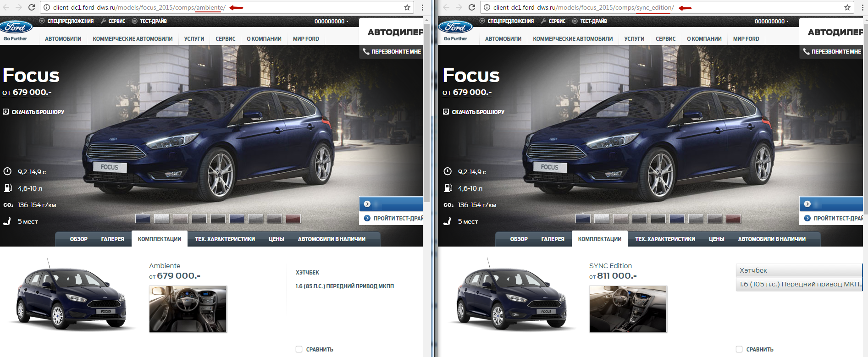Viewport: 868px width, 357px height.
Task: Open УСЛУГИ menu in right window
Action: 634,39
